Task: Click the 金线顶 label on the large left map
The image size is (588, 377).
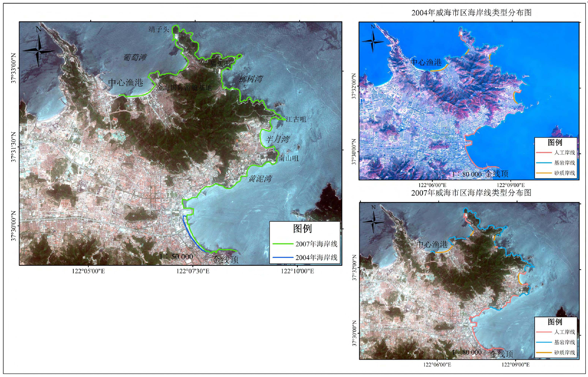Action: point(226,260)
